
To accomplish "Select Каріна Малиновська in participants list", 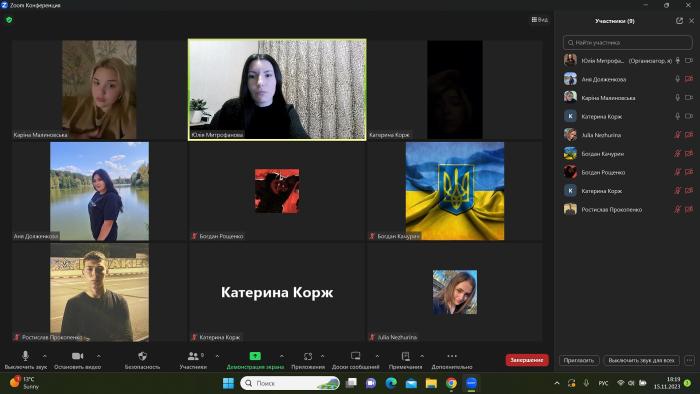I will pos(628,97).
